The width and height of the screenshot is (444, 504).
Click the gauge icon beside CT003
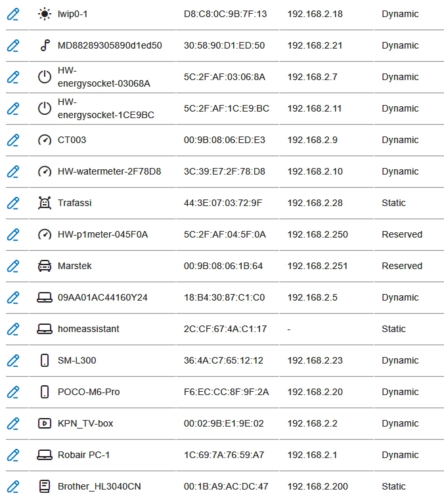44,140
